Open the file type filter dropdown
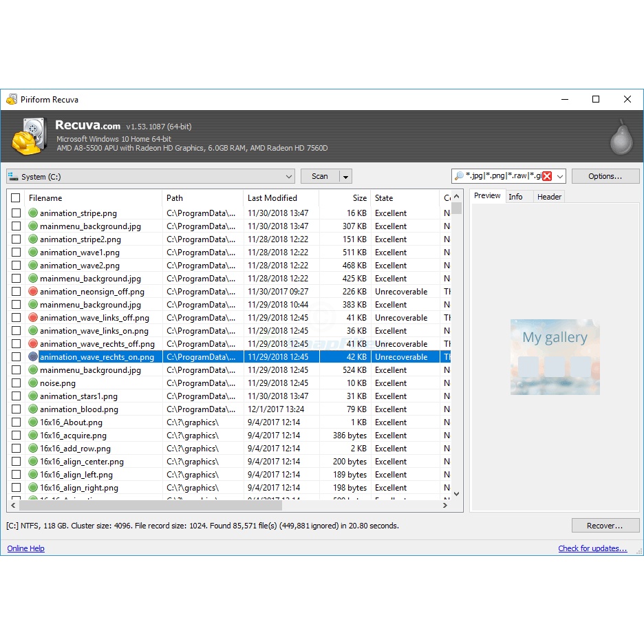Viewport: 644px width, 644px height. [x=560, y=176]
